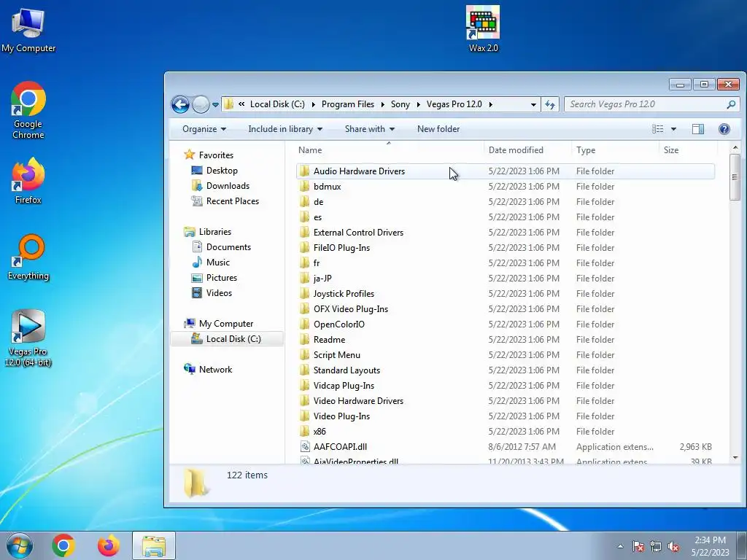
Task: Click the Back navigation arrow in Explorer
Action: coord(181,104)
